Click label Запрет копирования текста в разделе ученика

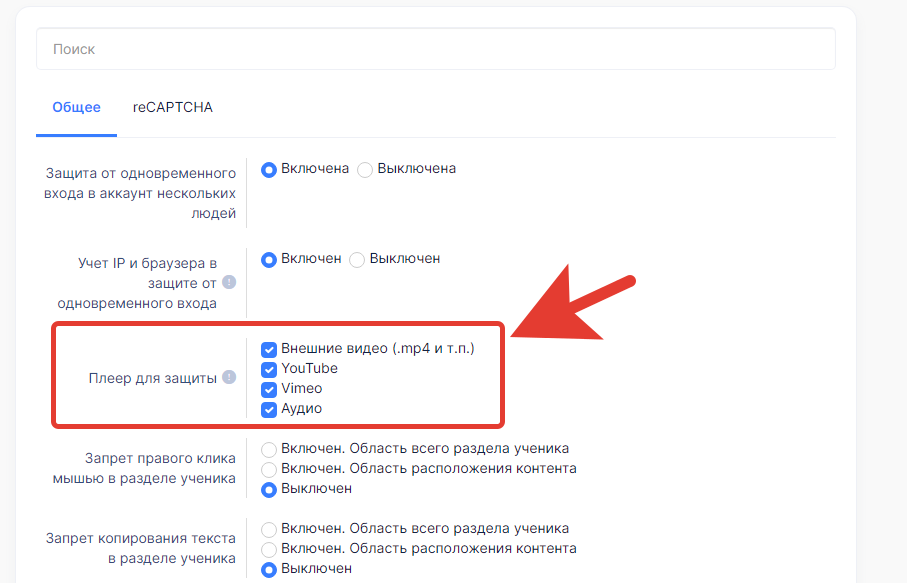(141, 548)
